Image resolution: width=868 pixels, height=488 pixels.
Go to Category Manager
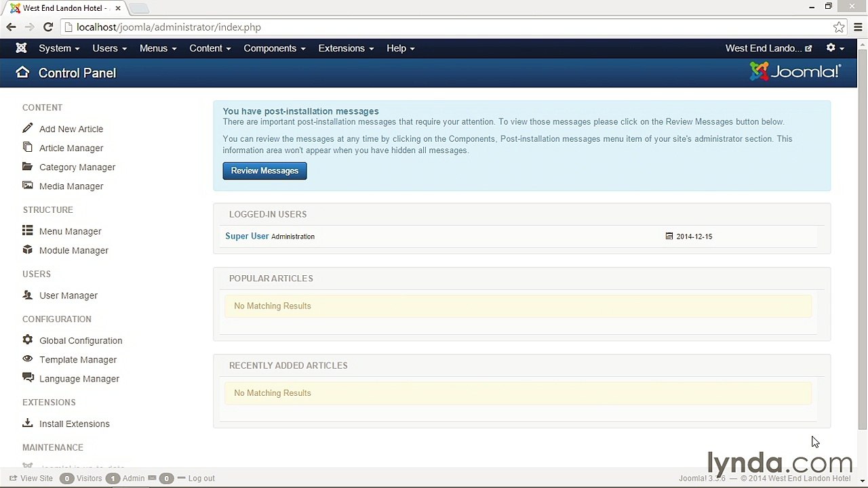pos(77,167)
